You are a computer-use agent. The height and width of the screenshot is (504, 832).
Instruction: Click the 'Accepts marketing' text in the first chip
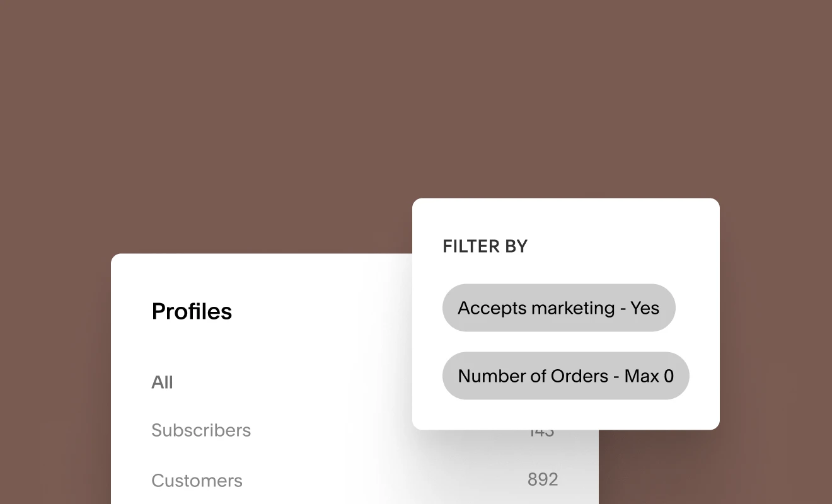coord(536,308)
